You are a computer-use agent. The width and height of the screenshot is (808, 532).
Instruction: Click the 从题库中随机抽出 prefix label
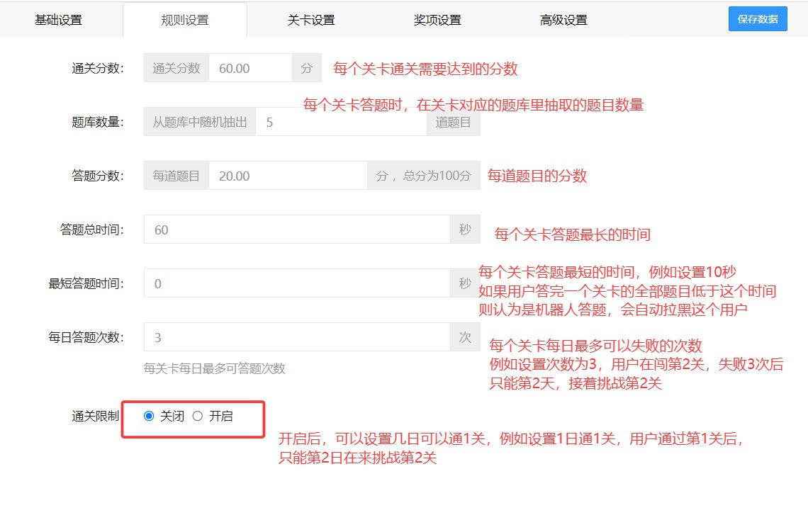[x=200, y=123]
